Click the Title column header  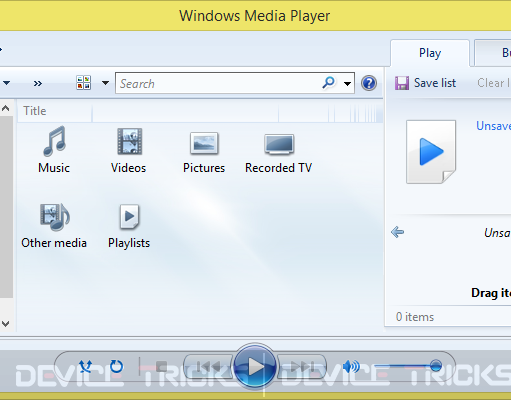coord(54,111)
